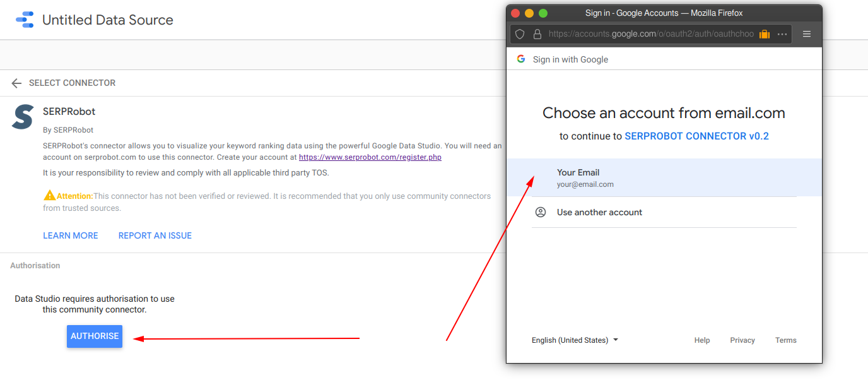The height and width of the screenshot is (392, 868).
Task: Click the 'Sign in with Google' header text
Action: (571, 59)
